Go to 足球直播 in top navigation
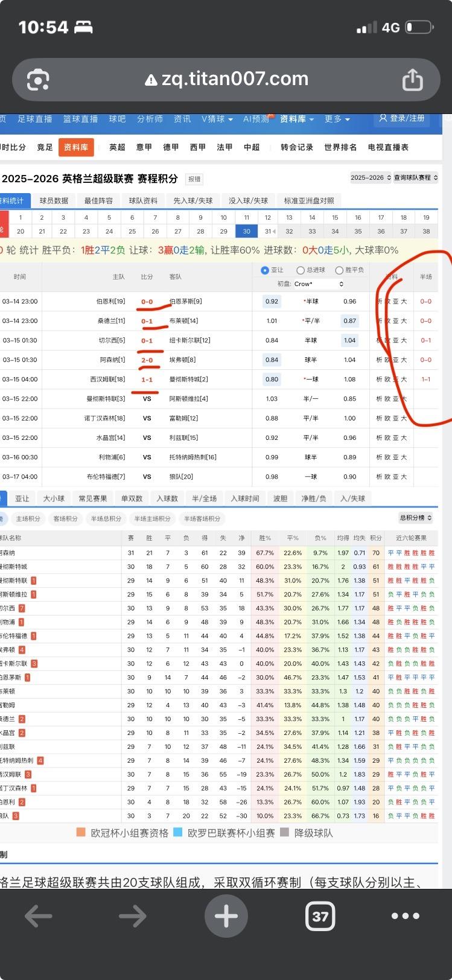The image size is (452, 980). (x=35, y=119)
